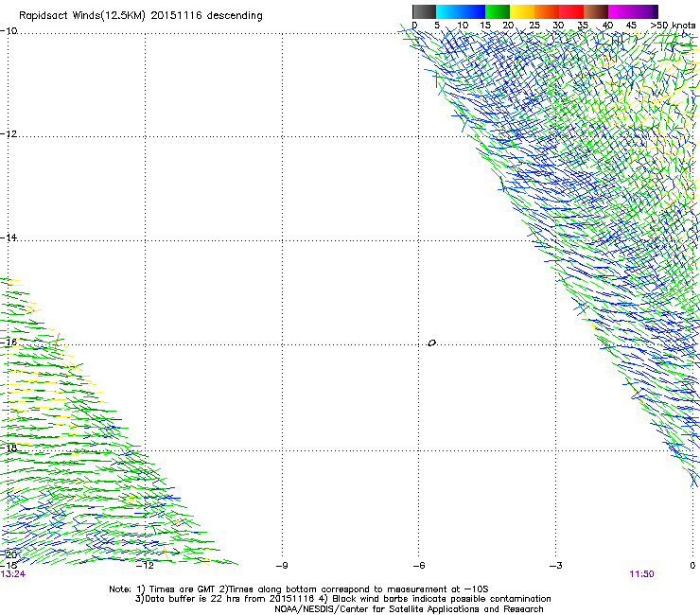Click the NOAA/NESDIS credit line
The height and width of the screenshot is (615, 700).
click(x=409, y=609)
